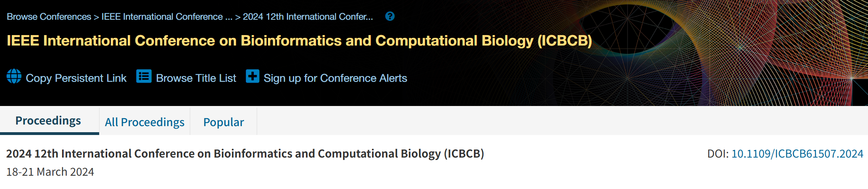The image size is (868, 189).
Task: Open the Popular tab
Action: point(224,122)
